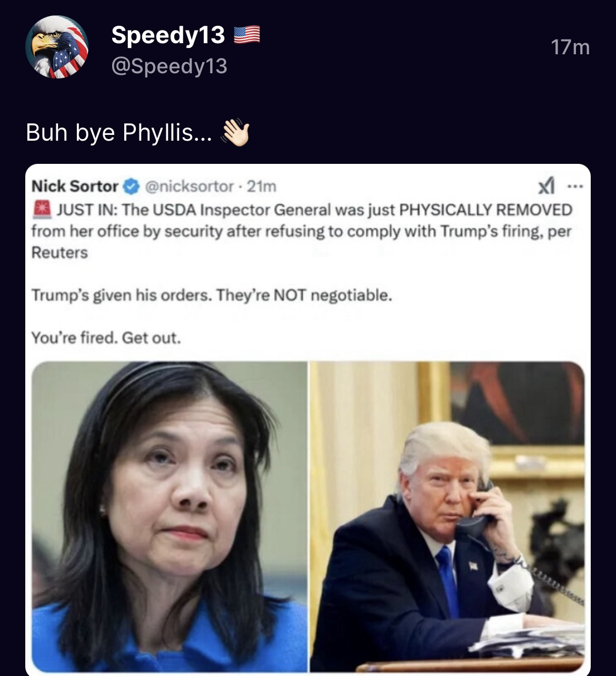Viewport: 616px width, 676px height.
Task: Open Nick Sortor's profile name
Action: pos(75,186)
